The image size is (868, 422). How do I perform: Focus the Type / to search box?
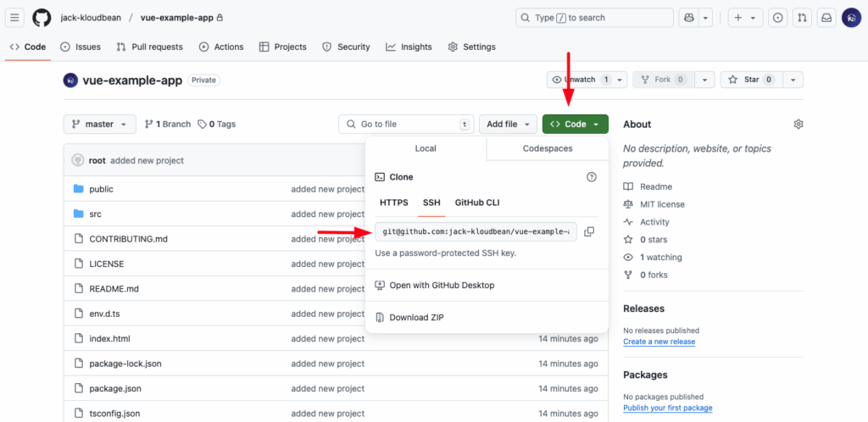(x=594, y=18)
